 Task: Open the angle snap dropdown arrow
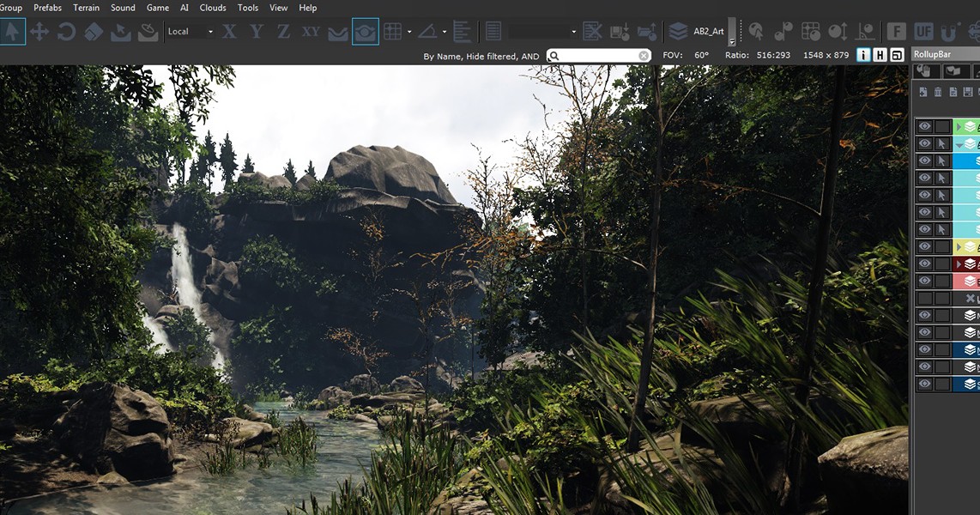445,31
